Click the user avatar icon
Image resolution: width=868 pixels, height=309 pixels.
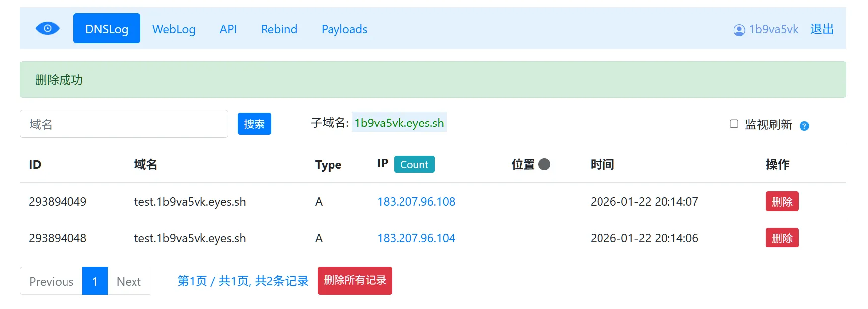[x=739, y=30]
